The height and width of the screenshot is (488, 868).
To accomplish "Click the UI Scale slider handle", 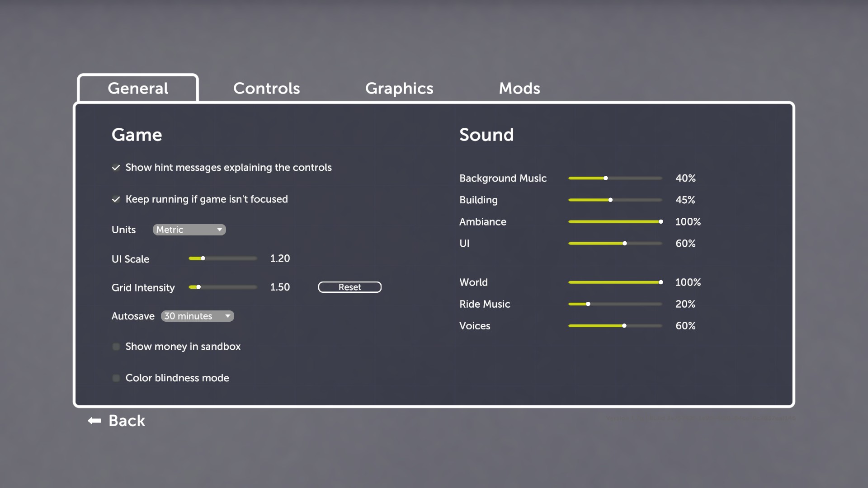I will tap(203, 258).
